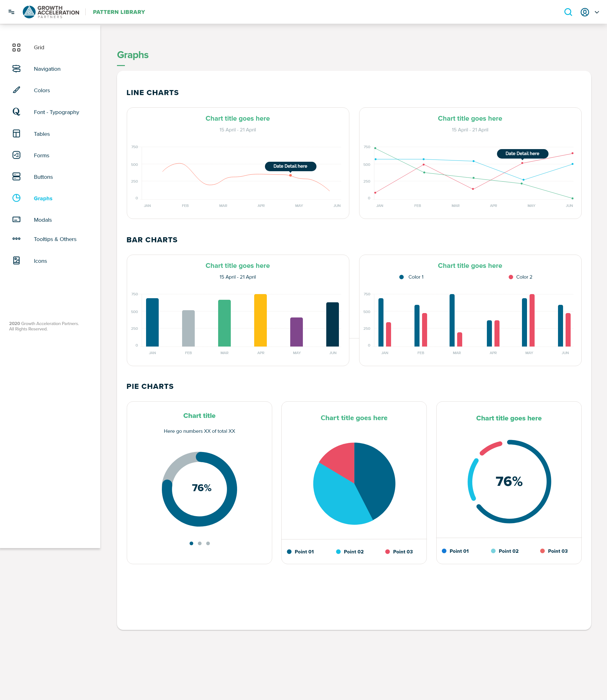Open the Buttons menu item
Screen dimensions: 607x700
click(x=43, y=177)
